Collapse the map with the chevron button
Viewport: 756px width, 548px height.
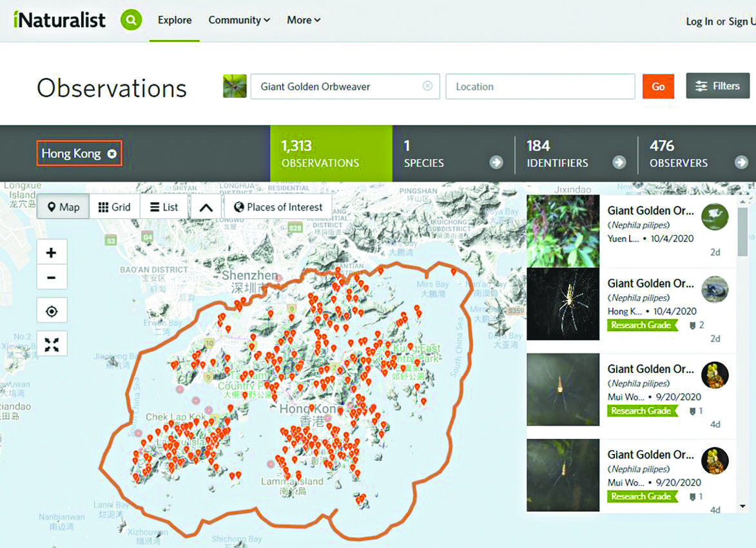pyautogui.click(x=206, y=207)
